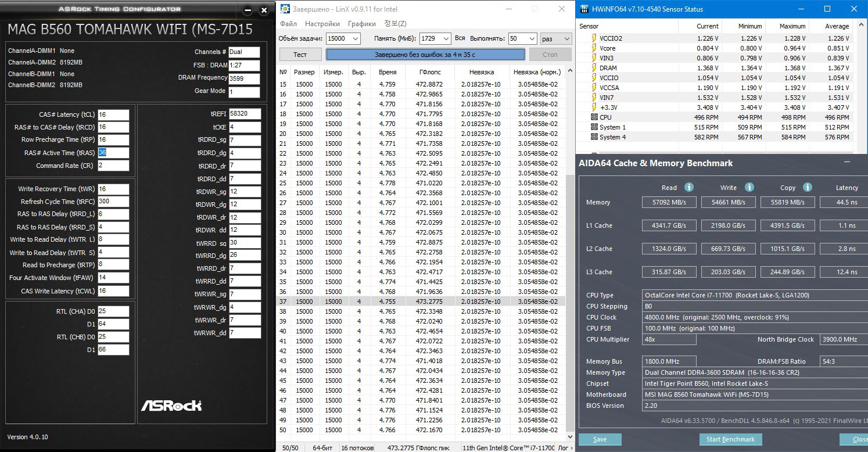
Task: Click the lightning bolt icon next to Vcore
Action: [x=594, y=48]
